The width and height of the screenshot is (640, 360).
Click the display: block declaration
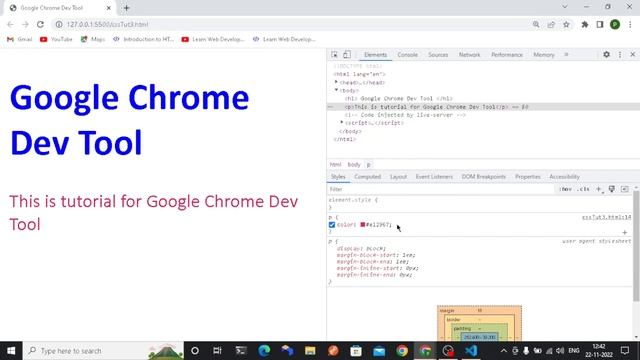tap(361, 249)
